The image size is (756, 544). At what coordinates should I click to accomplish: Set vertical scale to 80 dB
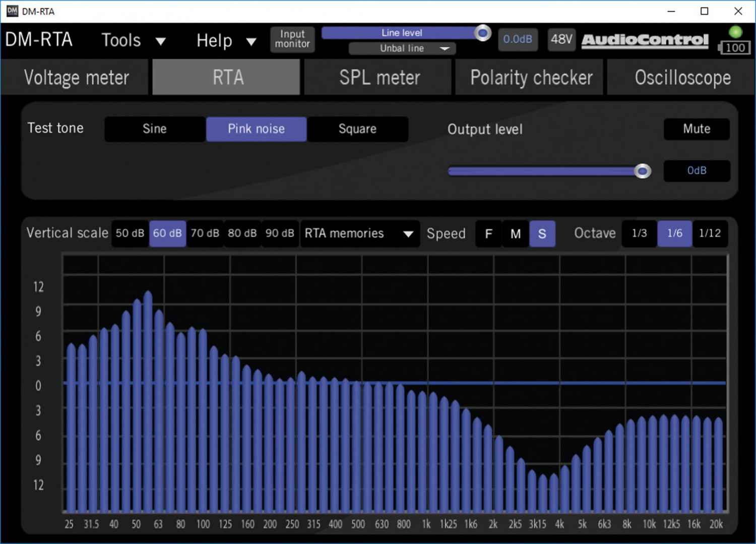(x=242, y=233)
